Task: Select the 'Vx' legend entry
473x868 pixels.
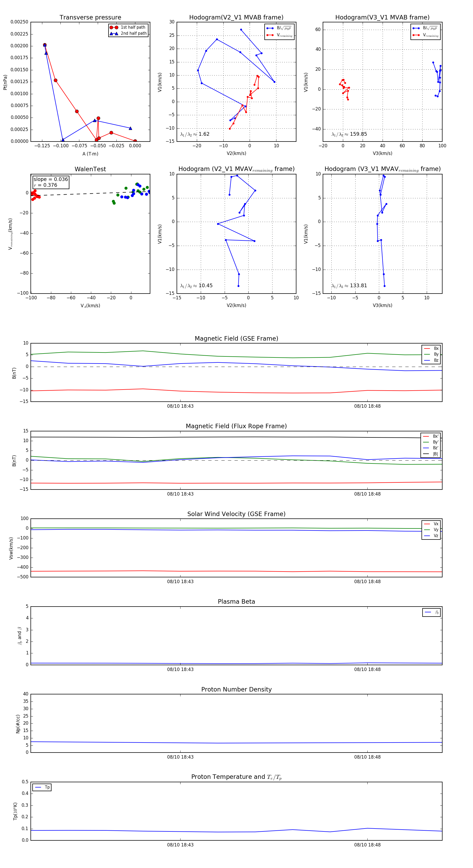Action: 431,524
